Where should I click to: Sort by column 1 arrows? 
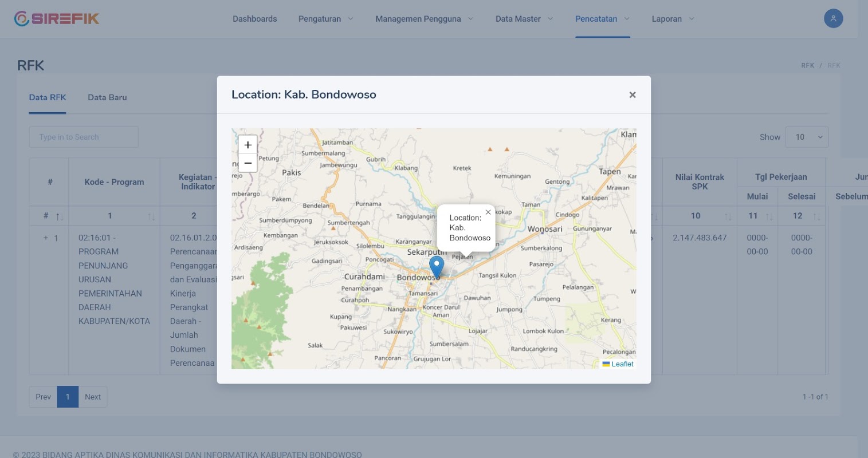[151, 216]
